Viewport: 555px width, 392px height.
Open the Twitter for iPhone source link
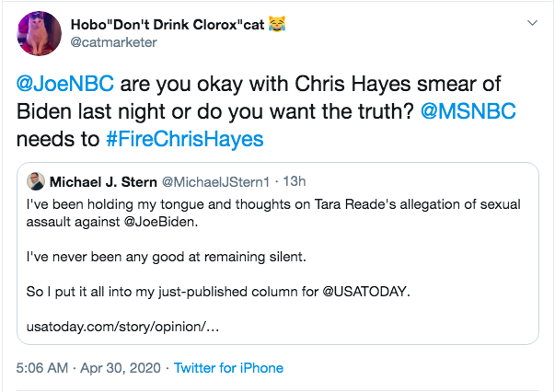[228, 368]
